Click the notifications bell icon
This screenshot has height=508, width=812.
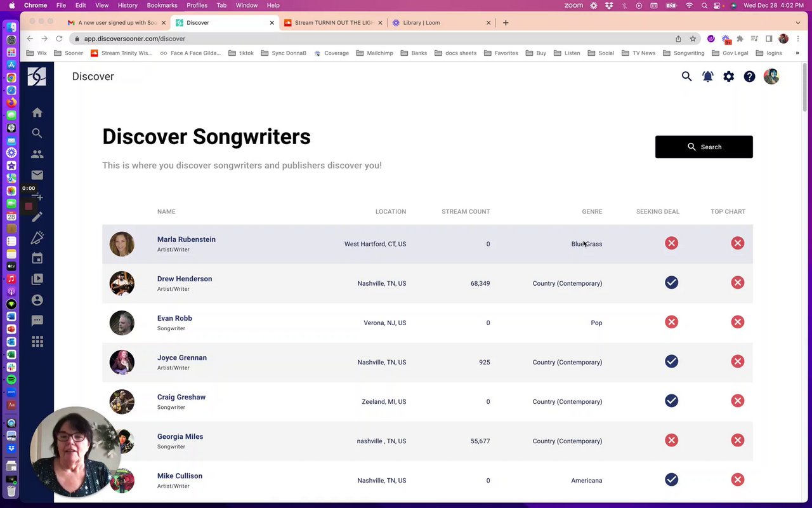(x=707, y=77)
